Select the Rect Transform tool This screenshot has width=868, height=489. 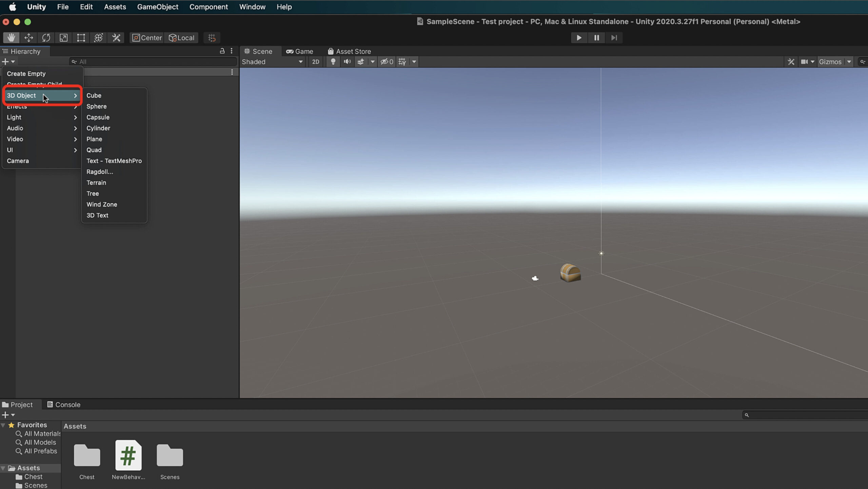pos(81,38)
